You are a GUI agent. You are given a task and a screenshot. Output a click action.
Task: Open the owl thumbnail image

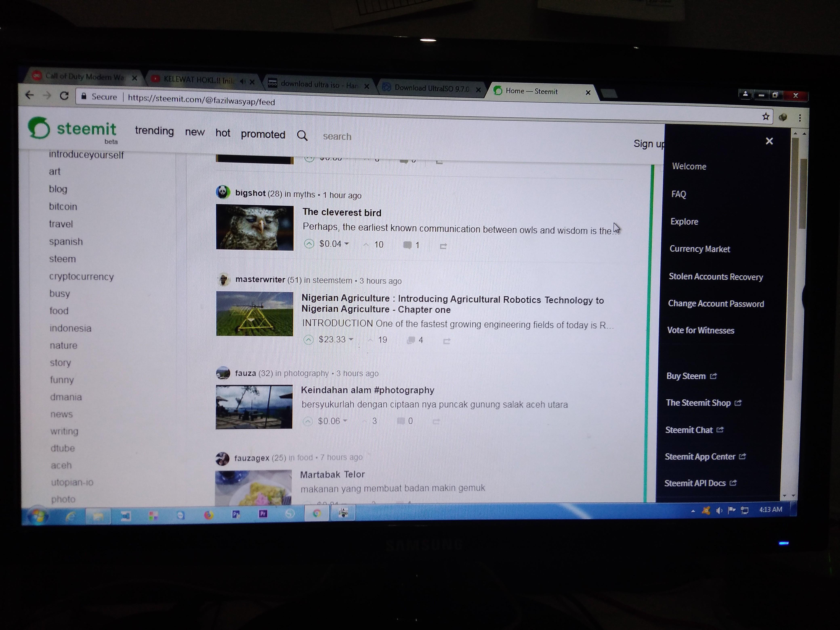tap(255, 228)
